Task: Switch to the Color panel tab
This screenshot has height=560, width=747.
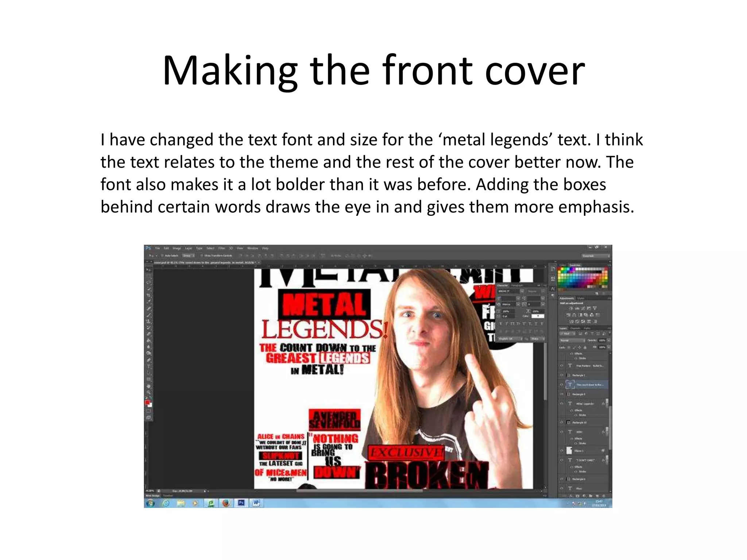Action: click(x=562, y=265)
